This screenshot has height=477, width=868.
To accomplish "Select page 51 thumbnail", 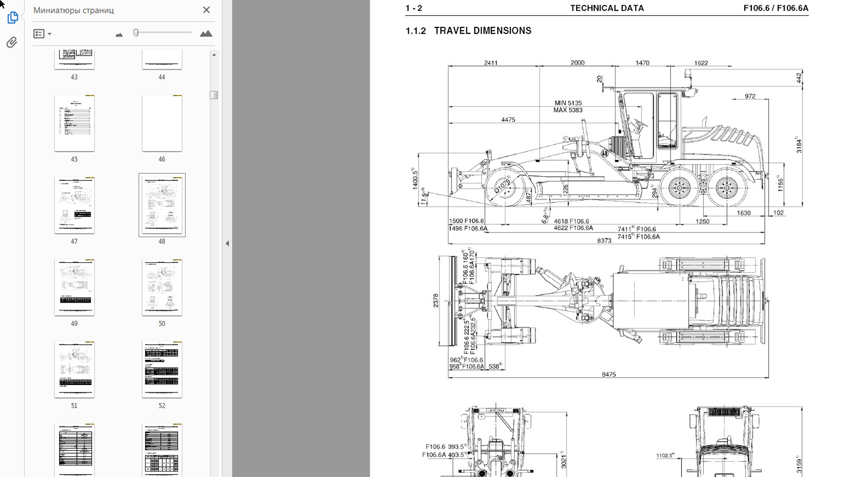I will tap(74, 369).
